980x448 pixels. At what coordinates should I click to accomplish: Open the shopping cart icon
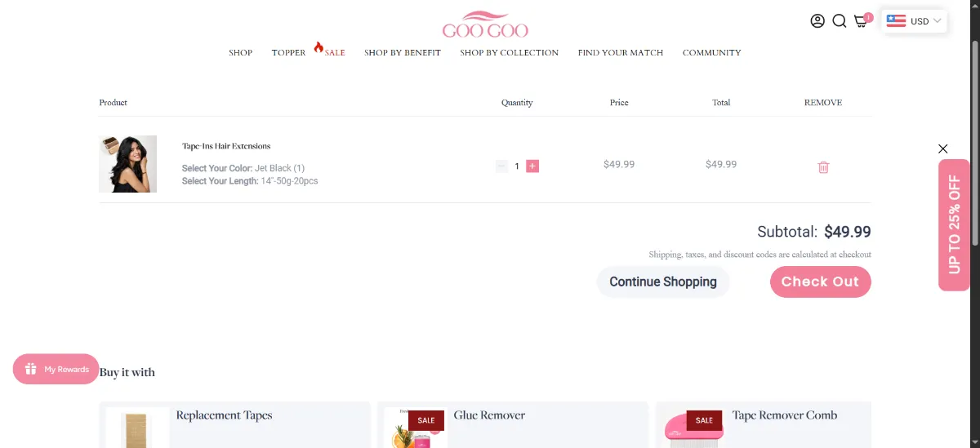pyautogui.click(x=862, y=20)
